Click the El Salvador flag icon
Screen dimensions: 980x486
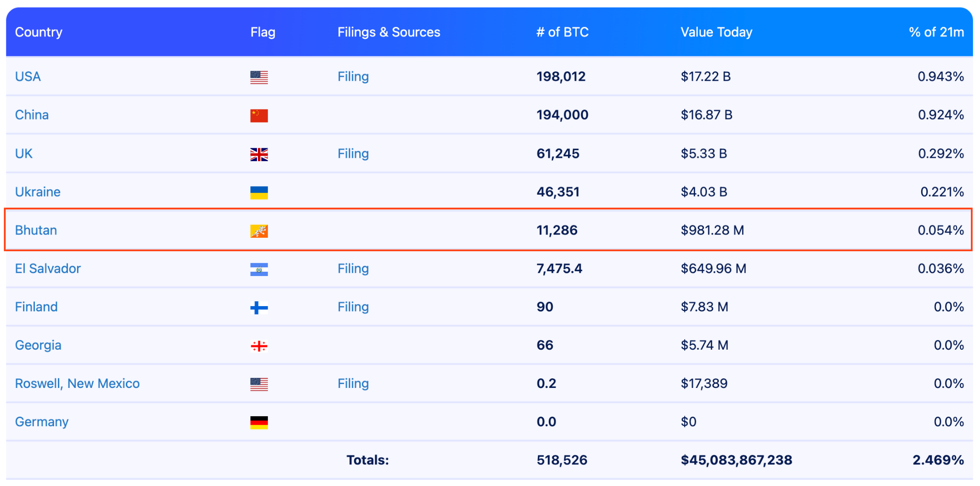(x=259, y=269)
